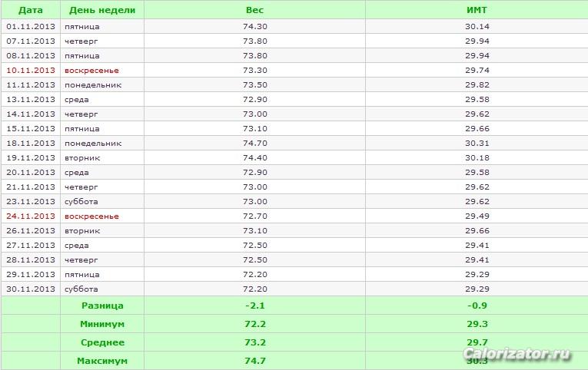
Task: Select the date 15.11.2013
Action: 31,129
